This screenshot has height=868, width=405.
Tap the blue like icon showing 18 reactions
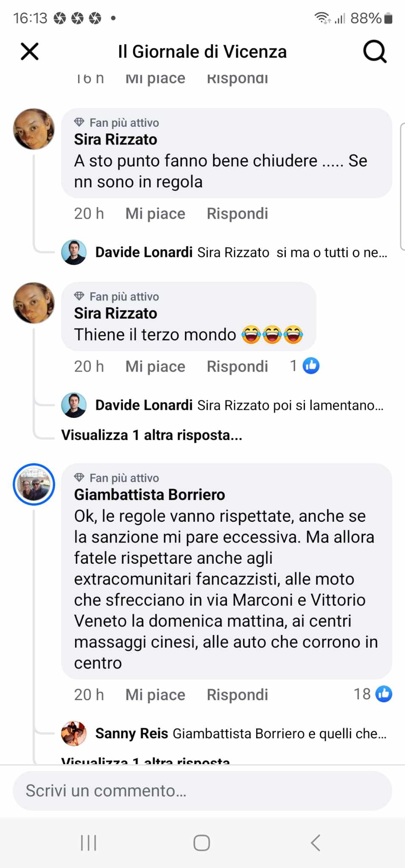(x=384, y=694)
